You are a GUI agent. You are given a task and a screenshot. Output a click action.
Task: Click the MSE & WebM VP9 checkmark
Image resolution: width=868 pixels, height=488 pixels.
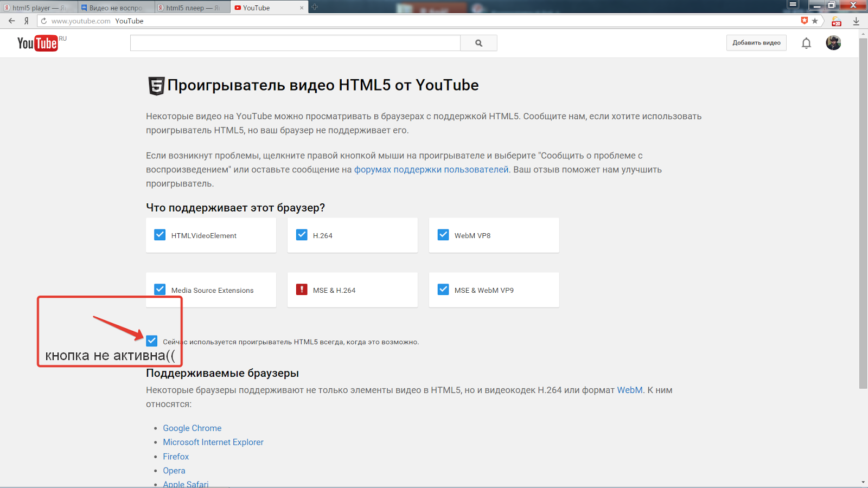(443, 290)
